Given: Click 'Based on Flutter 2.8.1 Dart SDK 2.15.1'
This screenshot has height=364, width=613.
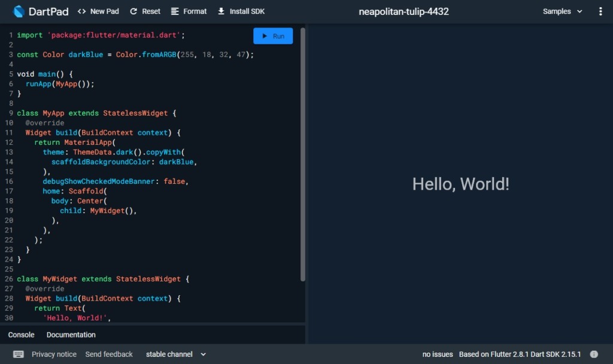Looking at the screenshot, I should 520,354.
